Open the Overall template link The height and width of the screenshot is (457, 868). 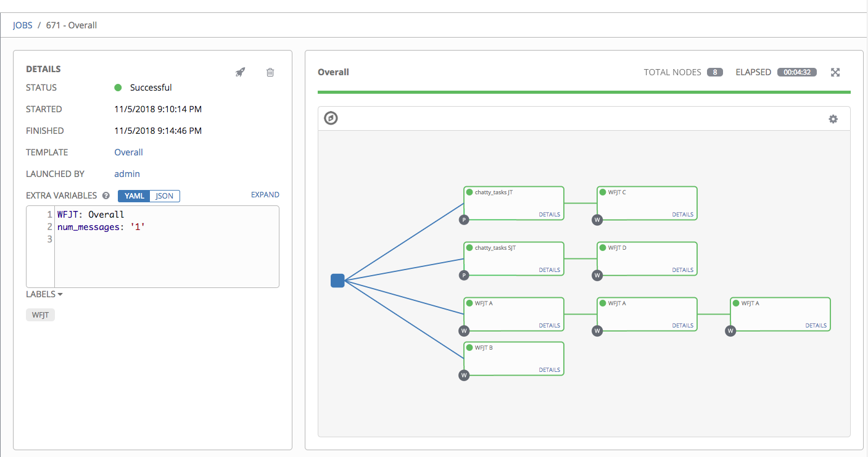(x=128, y=152)
